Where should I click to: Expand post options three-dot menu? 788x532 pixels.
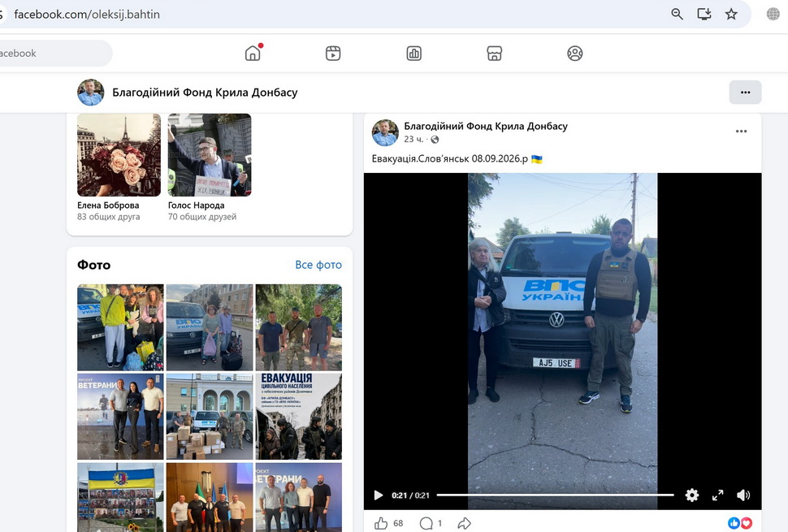741,131
